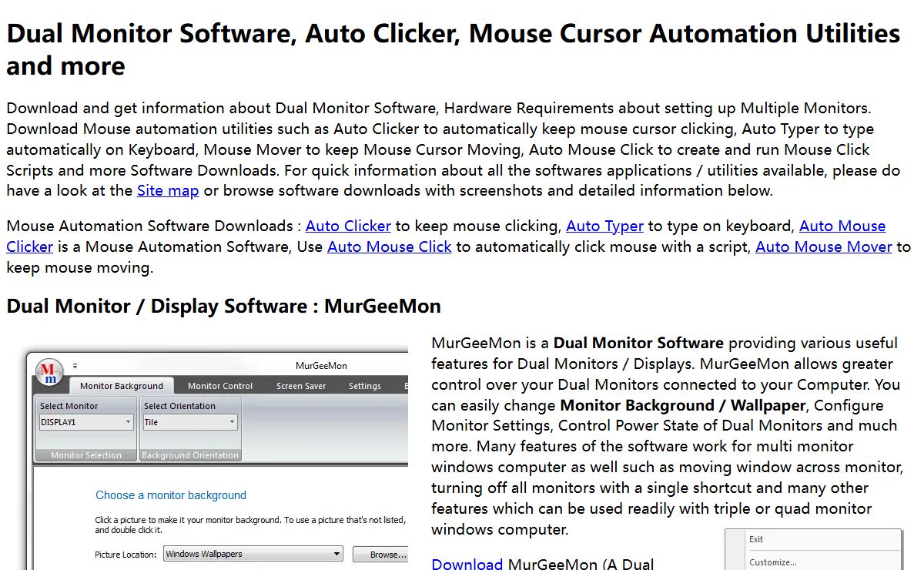Click the 'Monitor Selection' group label
This screenshot has width=924, height=570.
click(x=86, y=455)
